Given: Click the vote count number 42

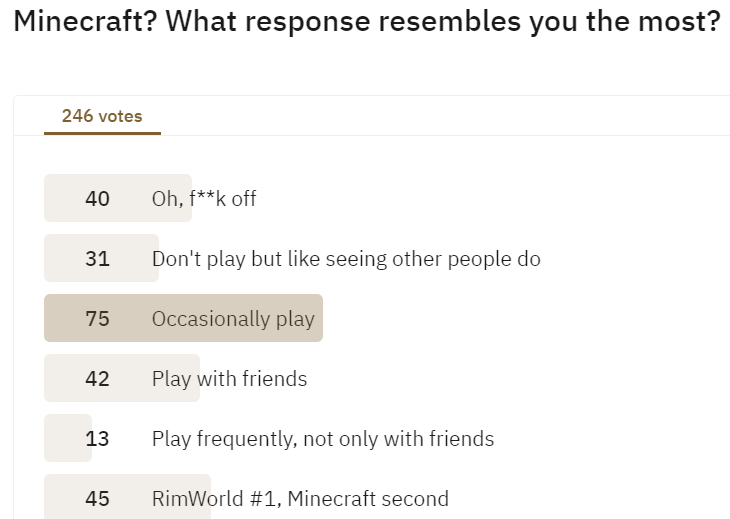Looking at the screenshot, I should click(x=97, y=379).
